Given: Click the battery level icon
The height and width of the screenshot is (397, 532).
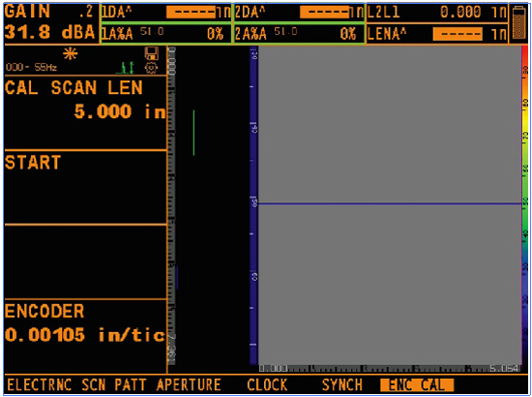Looking at the screenshot, I should click(518, 22).
